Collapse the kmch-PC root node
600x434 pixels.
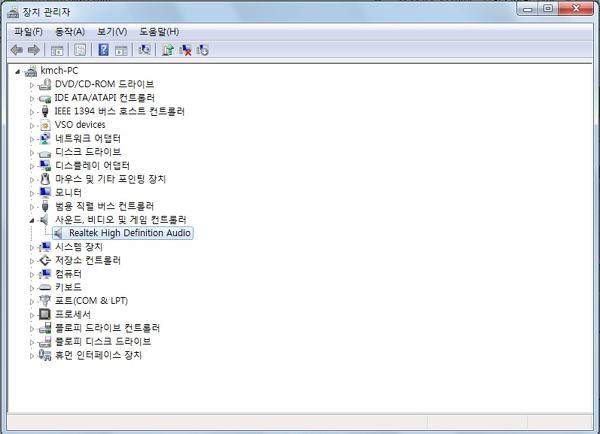tap(17, 71)
